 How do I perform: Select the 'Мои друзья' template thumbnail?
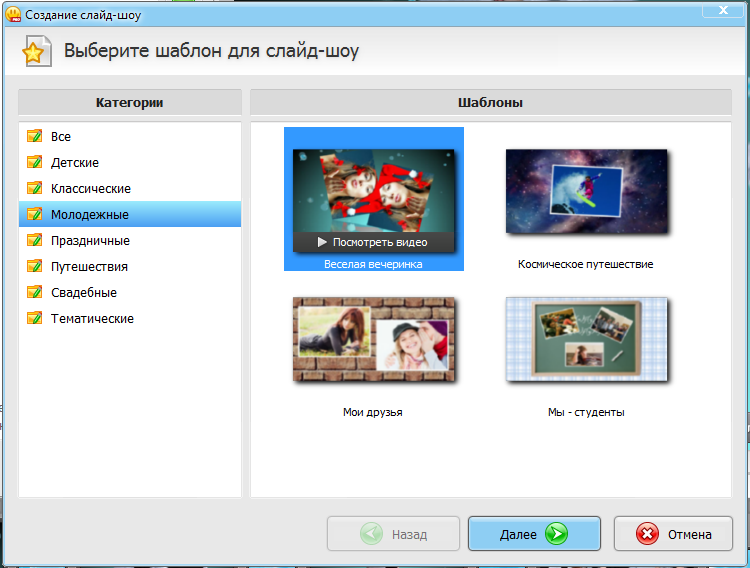pyautogui.click(x=374, y=339)
